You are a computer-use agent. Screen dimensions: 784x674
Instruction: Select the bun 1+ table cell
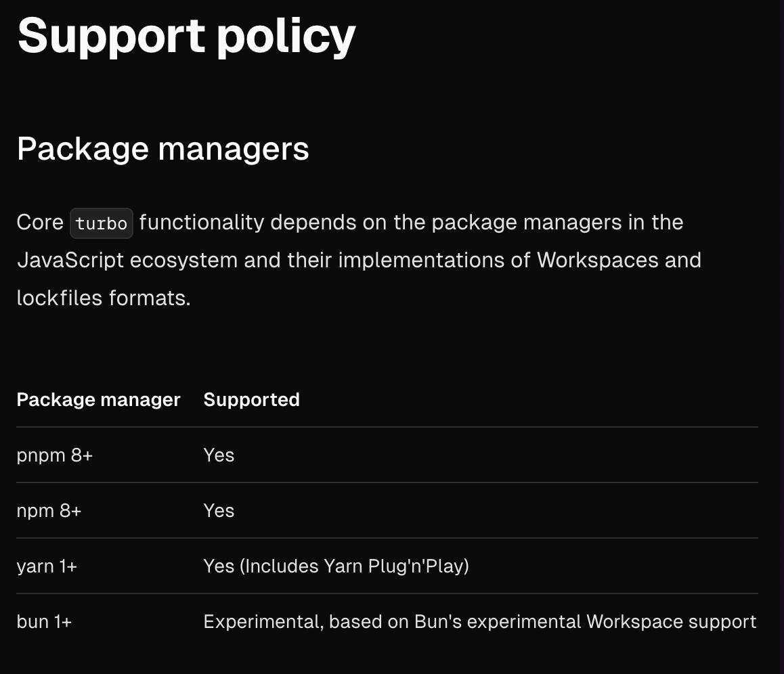pyautogui.click(x=44, y=621)
